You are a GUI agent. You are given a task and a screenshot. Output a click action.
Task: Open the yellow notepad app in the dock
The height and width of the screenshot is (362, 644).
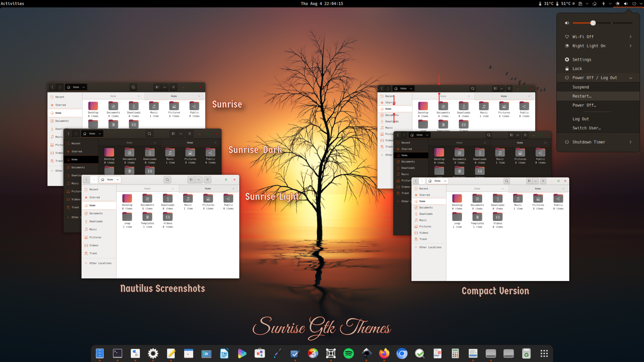171,353
